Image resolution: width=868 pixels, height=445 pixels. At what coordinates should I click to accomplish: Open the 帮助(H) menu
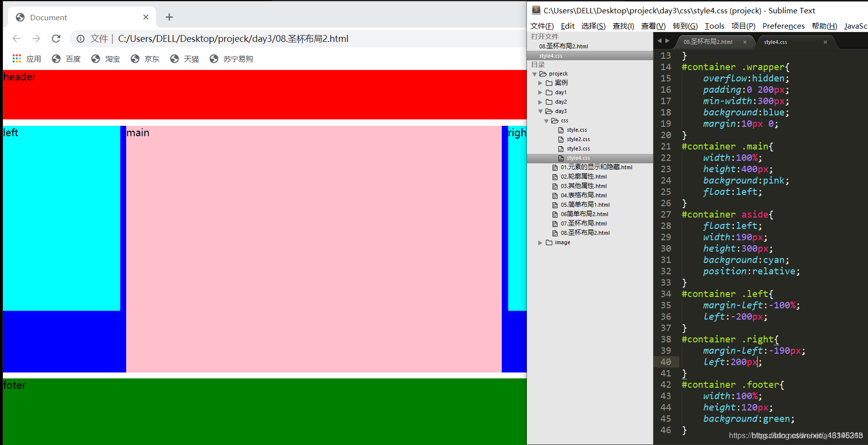click(x=824, y=26)
